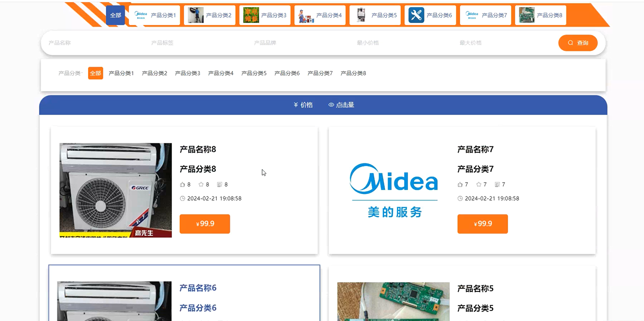Click comment icon on 产品名称7 card
Viewport: 644px width, 321px height.
[x=497, y=184]
